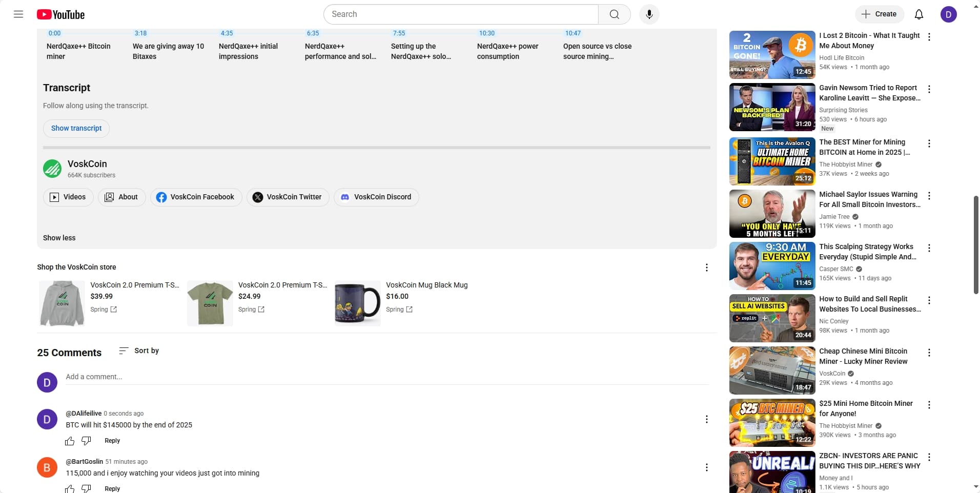
Task: Open VoskCoin Videos chip
Action: point(68,197)
